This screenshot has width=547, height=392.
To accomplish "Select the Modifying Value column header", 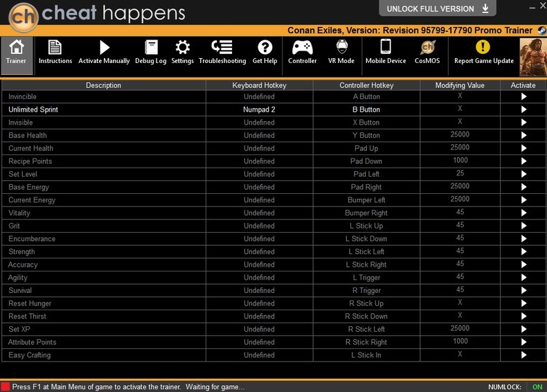I will point(460,85).
